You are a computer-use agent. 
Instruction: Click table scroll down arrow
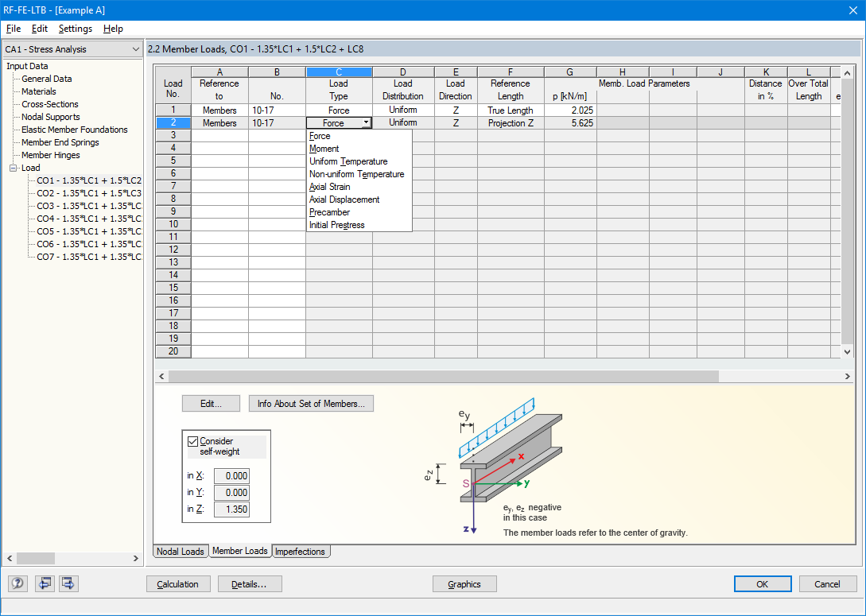[x=847, y=351]
